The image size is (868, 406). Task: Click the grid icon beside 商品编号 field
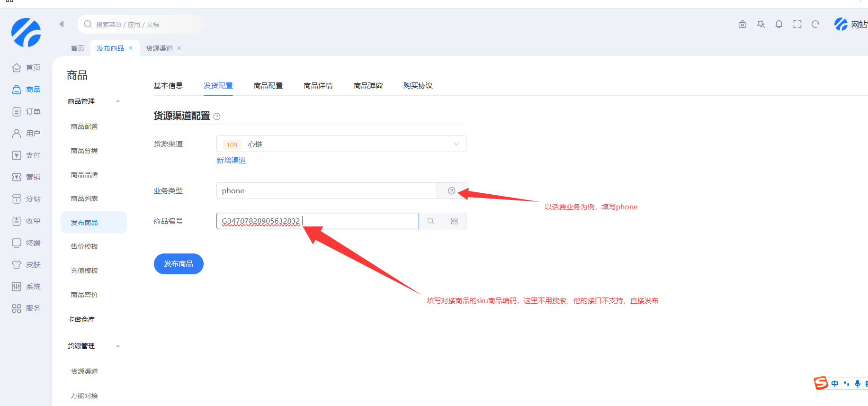pyautogui.click(x=454, y=221)
